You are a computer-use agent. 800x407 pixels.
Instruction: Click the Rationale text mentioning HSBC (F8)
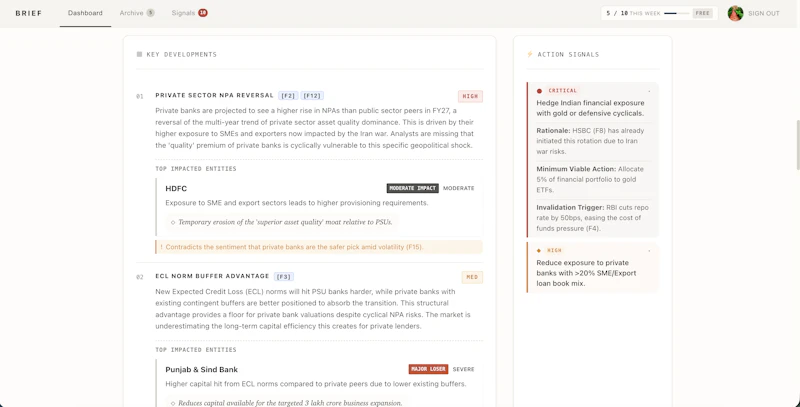coord(590,141)
